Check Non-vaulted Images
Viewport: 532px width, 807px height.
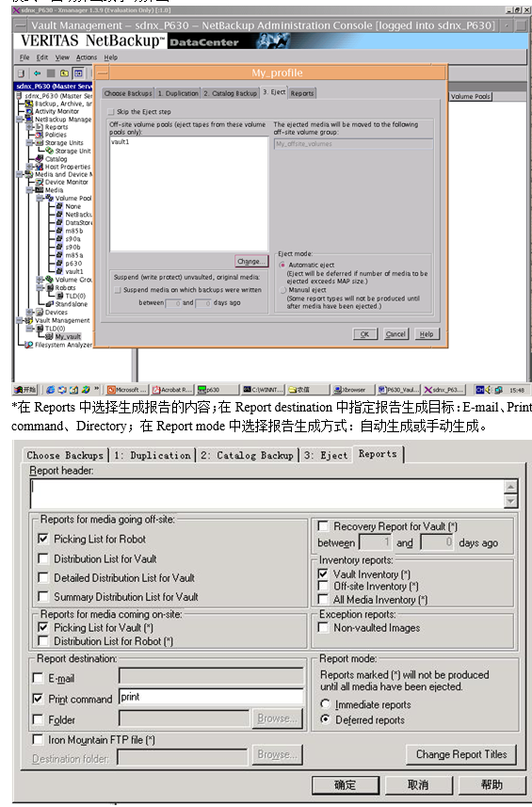[323, 627]
